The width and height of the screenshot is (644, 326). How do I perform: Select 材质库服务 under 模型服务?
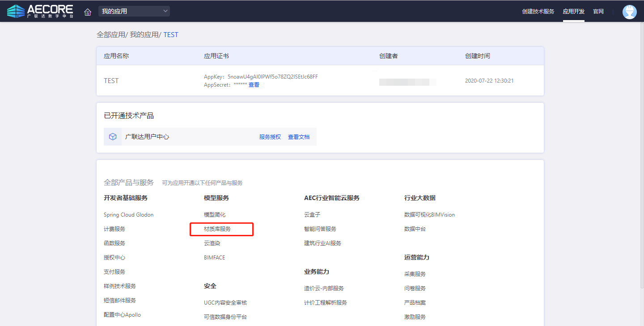(x=217, y=229)
